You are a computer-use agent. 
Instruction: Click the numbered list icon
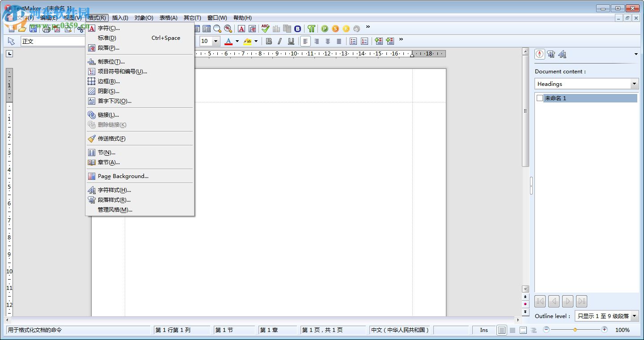coord(364,41)
